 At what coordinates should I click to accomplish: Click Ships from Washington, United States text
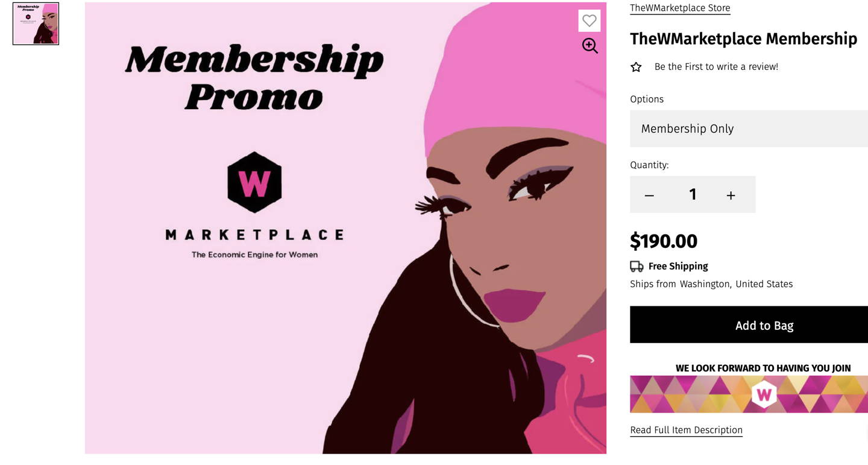coord(711,284)
